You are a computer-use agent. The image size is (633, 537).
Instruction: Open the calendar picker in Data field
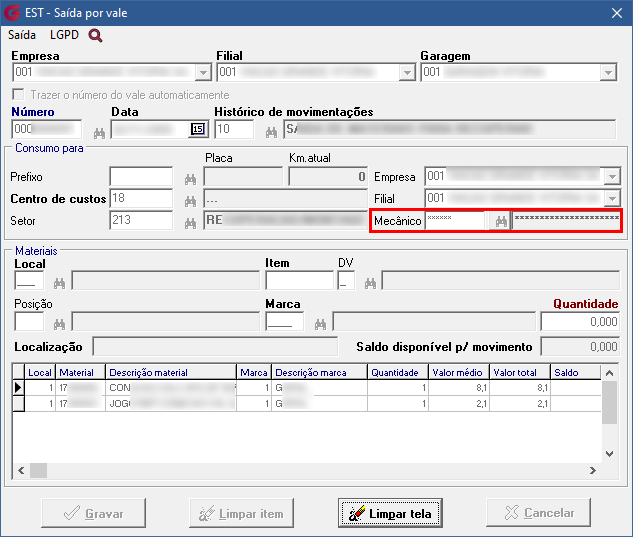(x=197, y=129)
